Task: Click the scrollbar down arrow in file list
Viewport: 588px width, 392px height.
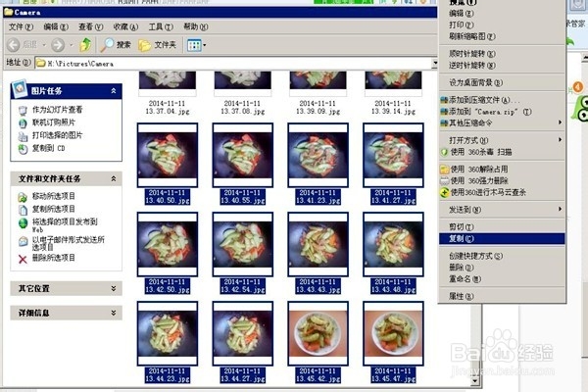Action: (x=475, y=382)
